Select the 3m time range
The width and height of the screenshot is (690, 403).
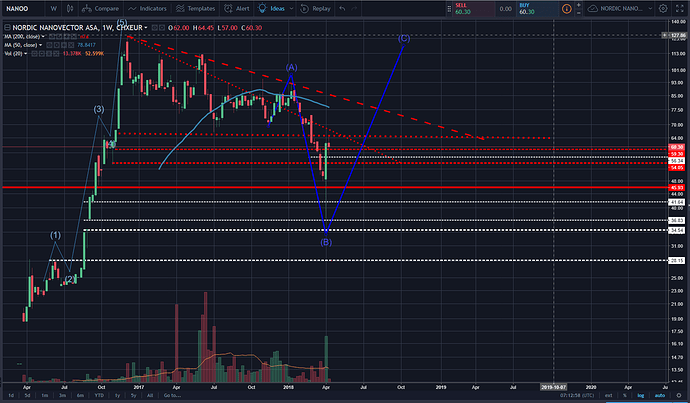click(62, 395)
